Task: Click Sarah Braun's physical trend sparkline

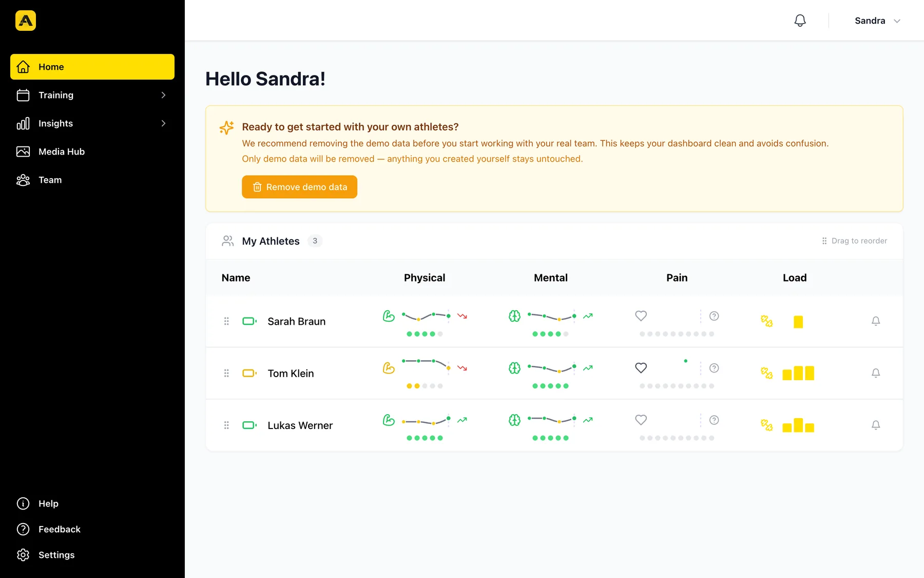Action: 426,316
